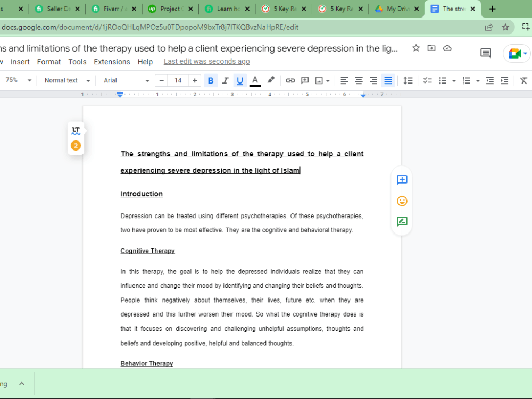The width and height of the screenshot is (532, 399).
Task: Open the Normal text style dropdown
Action: [x=67, y=80]
